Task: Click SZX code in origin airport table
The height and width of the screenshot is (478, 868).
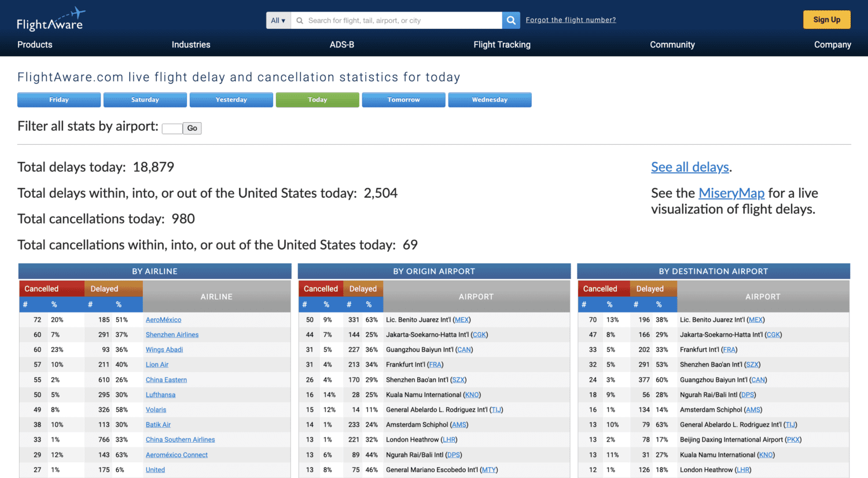Action: click(x=458, y=380)
